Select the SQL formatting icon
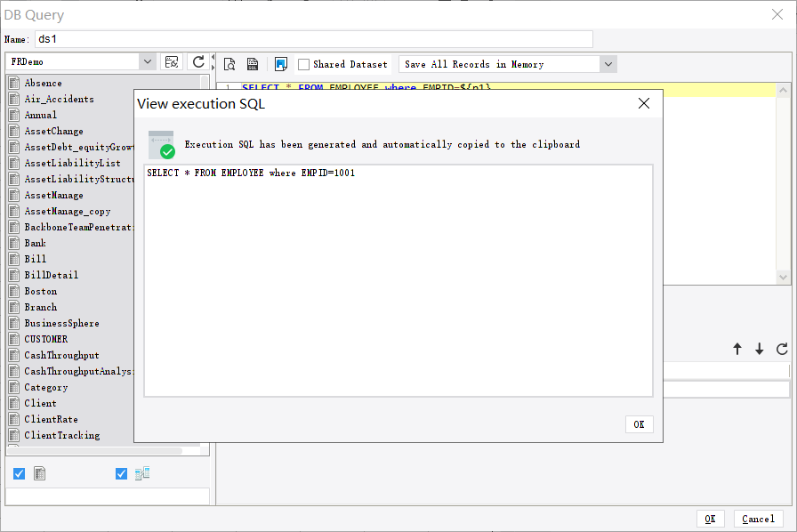This screenshot has width=797, height=532. tap(253, 63)
